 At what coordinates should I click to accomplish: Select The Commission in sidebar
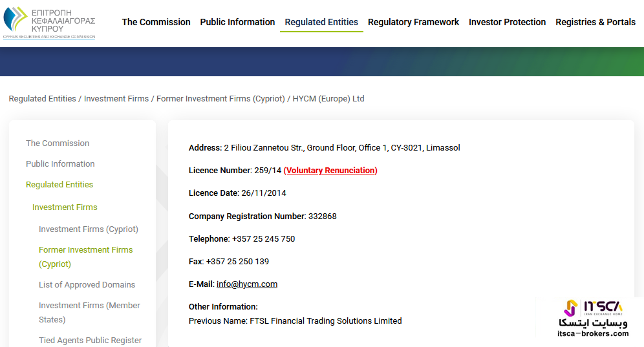tap(58, 143)
